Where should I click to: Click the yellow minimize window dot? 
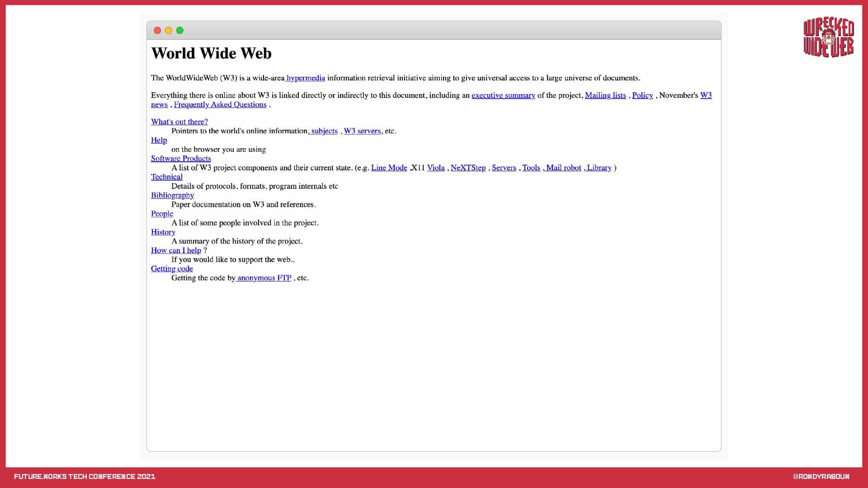point(169,30)
